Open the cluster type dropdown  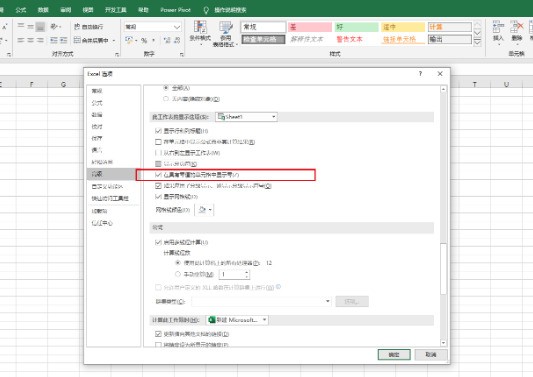point(261,301)
